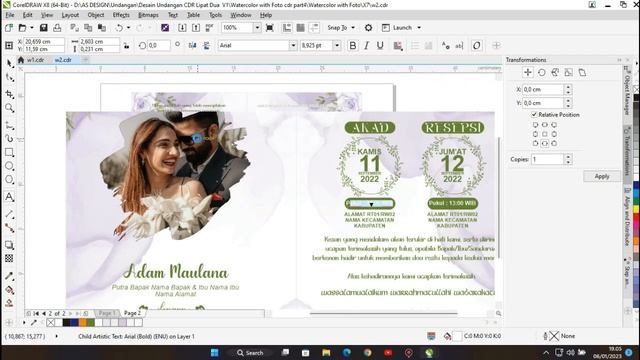Select the Rectangle tool
Image resolution: width=640 pixels, height=360 pixels.
[x=10, y=153]
